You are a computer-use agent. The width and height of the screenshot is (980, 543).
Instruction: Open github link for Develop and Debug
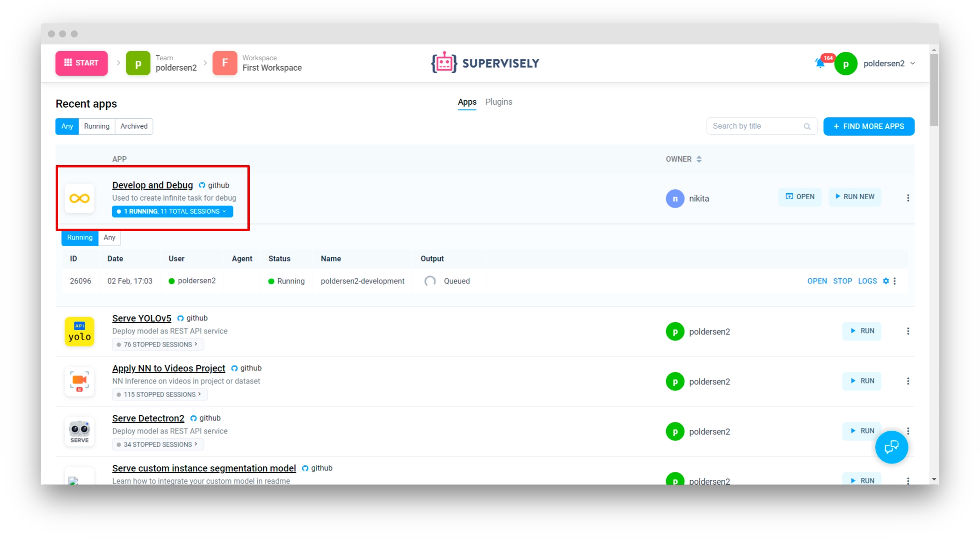(x=214, y=185)
